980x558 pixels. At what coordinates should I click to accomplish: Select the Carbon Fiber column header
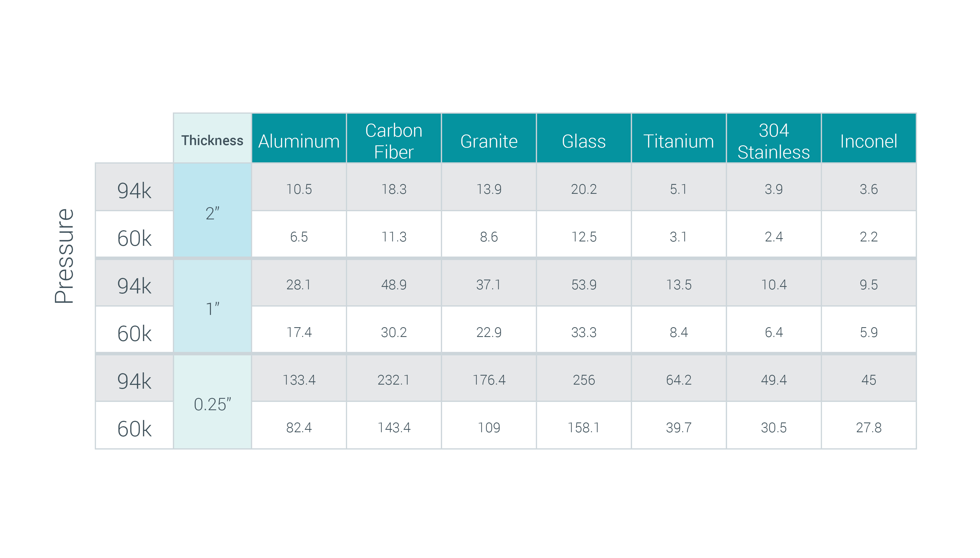tap(394, 141)
